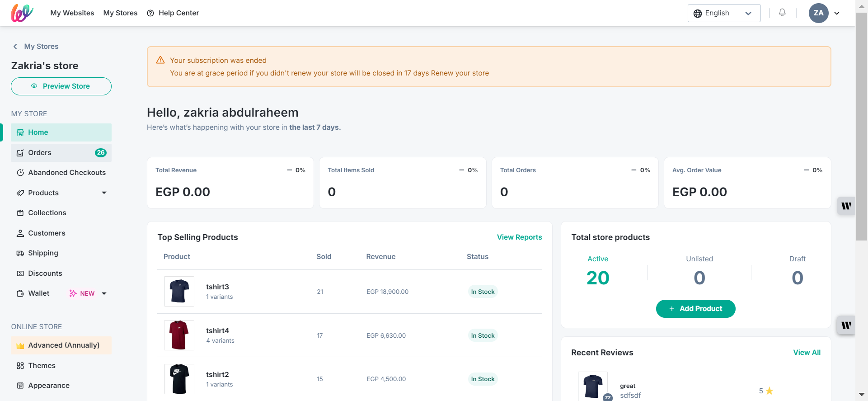The height and width of the screenshot is (401, 868).
Task: Open the account menu chevron
Action: tap(837, 13)
